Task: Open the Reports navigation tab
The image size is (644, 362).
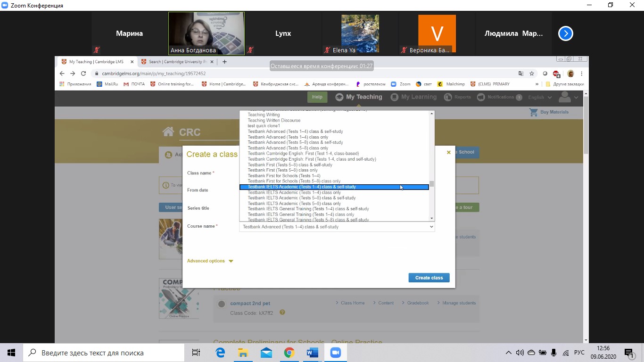Action: click(457, 97)
